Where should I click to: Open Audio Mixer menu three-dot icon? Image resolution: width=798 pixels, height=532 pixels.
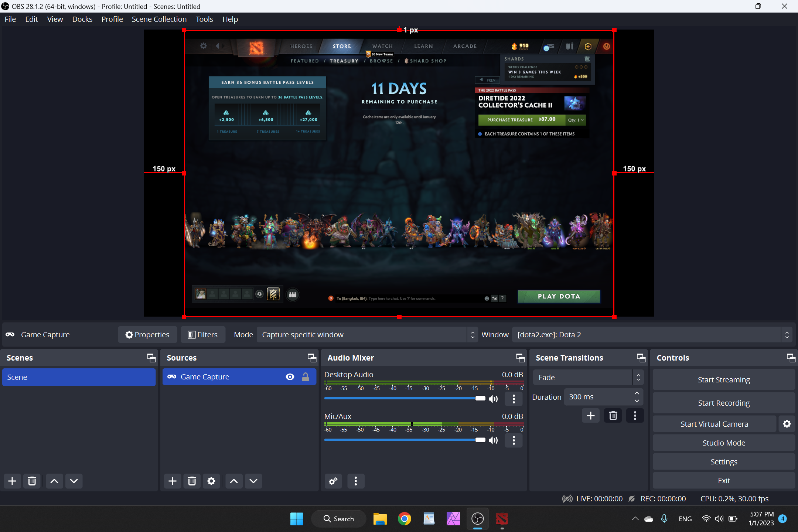click(x=356, y=481)
